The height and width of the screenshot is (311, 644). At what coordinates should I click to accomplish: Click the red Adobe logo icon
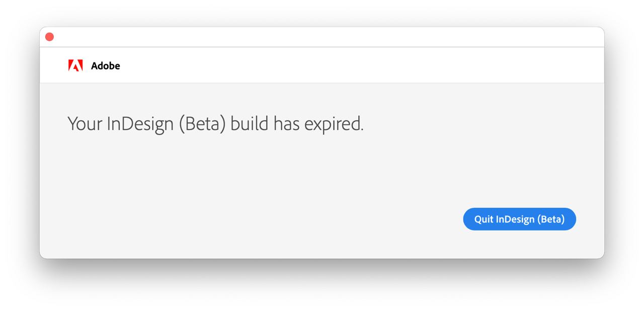coord(75,65)
